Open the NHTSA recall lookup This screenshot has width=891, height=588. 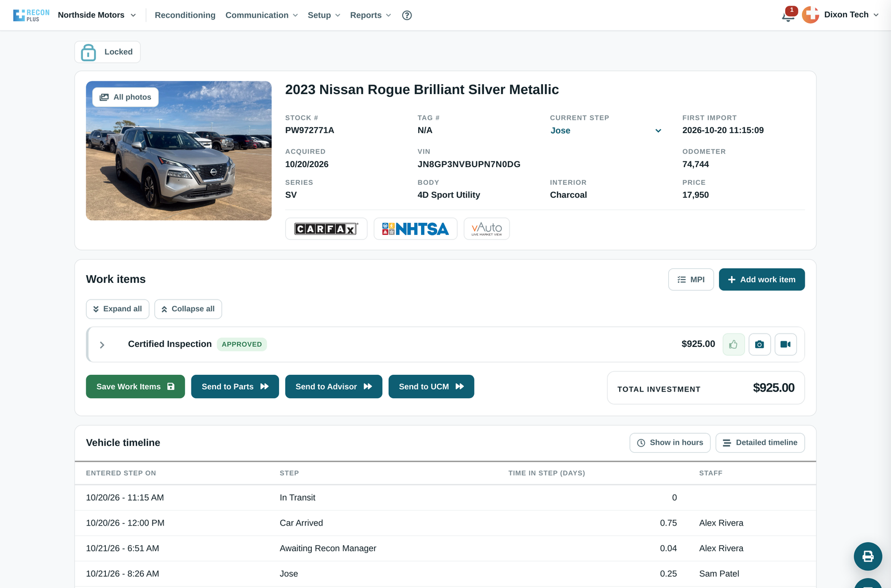(415, 229)
